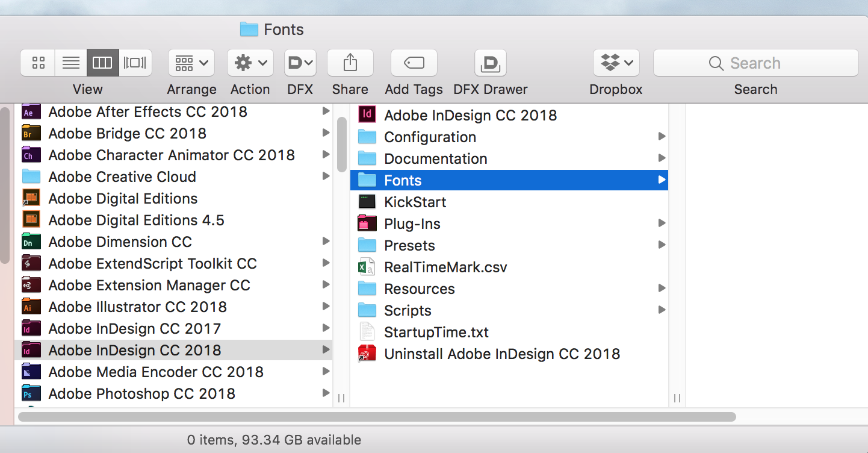Click the Scripts folder icon
The height and width of the screenshot is (453, 868).
click(x=367, y=311)
